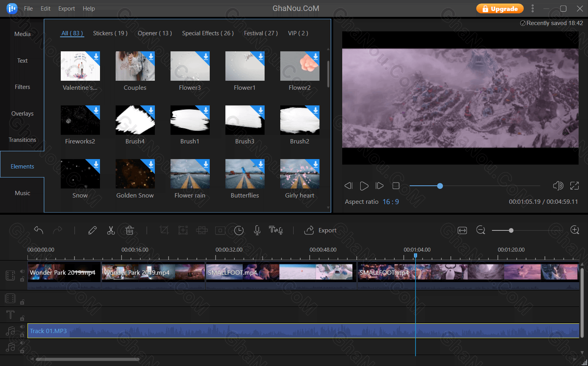Show the Opener ( 13 ) category
The width and height of the screenshot is (588, 366).
pyautogui.click(x=155, y=33)
